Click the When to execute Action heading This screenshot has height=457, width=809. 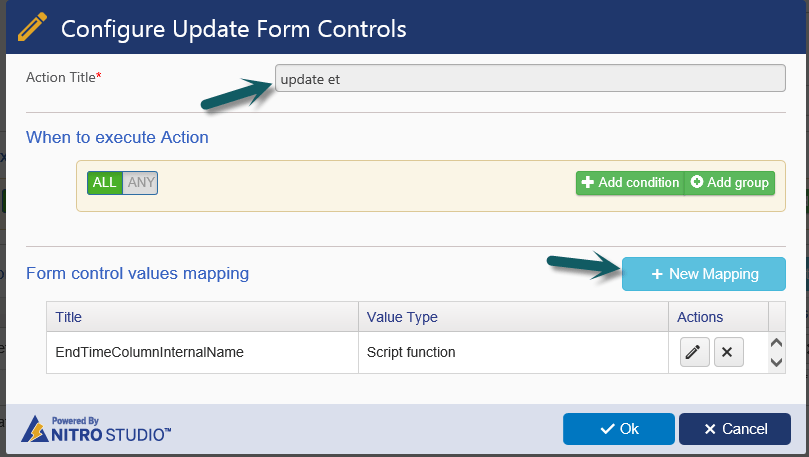(x=117, y=137)
